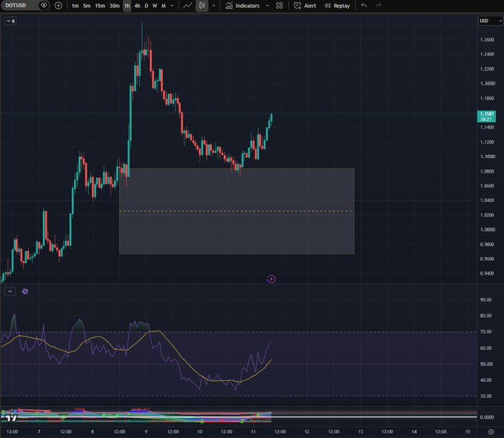Toggle the eye icon beside DOTUSD

click(x=44, y=5)
